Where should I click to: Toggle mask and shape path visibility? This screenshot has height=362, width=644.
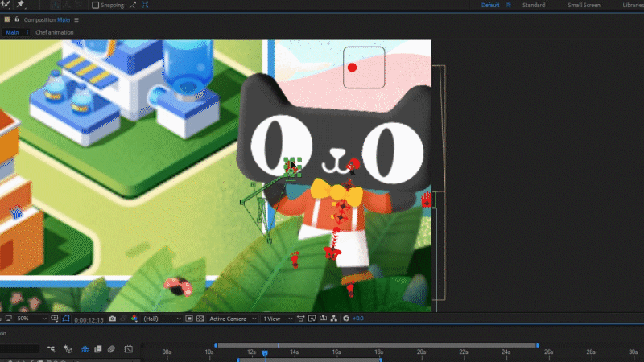click(66, 319)
